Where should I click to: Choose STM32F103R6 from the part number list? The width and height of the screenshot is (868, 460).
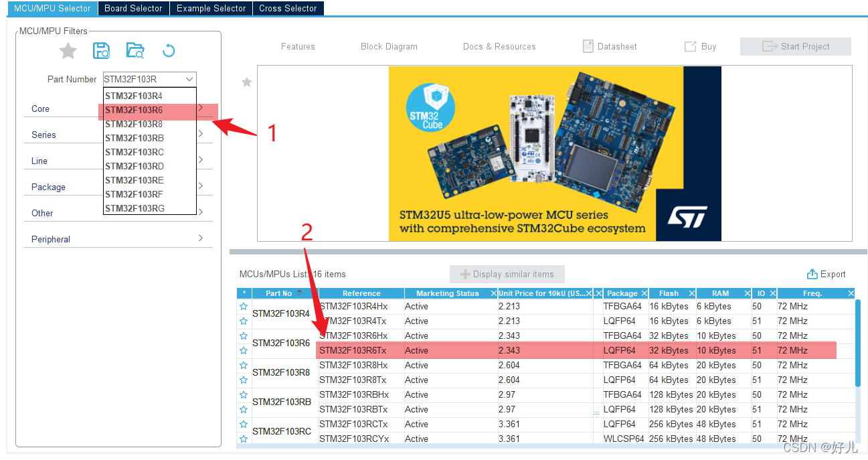[150, 110]
